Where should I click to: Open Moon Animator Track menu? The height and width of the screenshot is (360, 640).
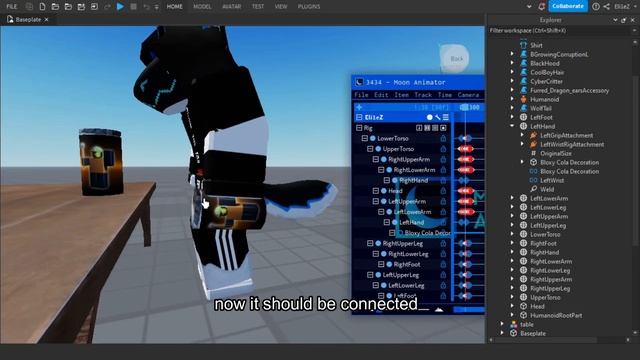click(x=423, y=95)
